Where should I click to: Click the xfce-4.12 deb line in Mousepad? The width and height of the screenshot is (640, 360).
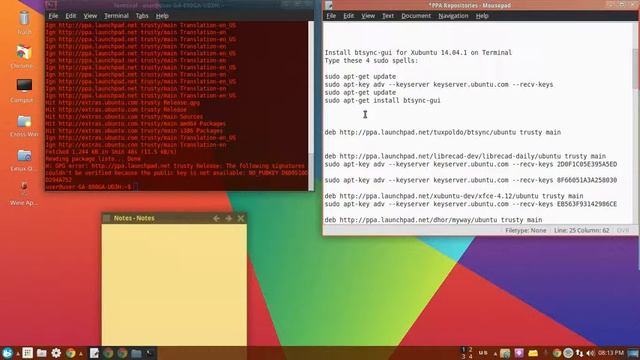(x=454, y=196)
